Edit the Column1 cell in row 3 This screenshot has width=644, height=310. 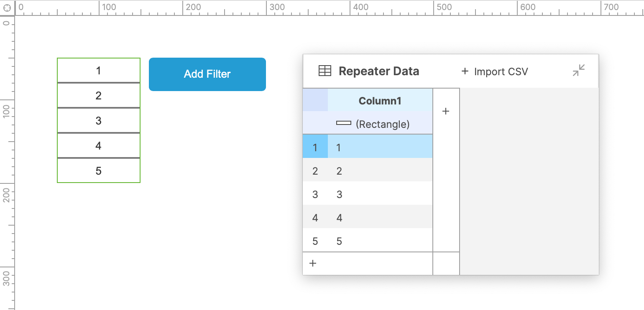(x=380, y=194)
